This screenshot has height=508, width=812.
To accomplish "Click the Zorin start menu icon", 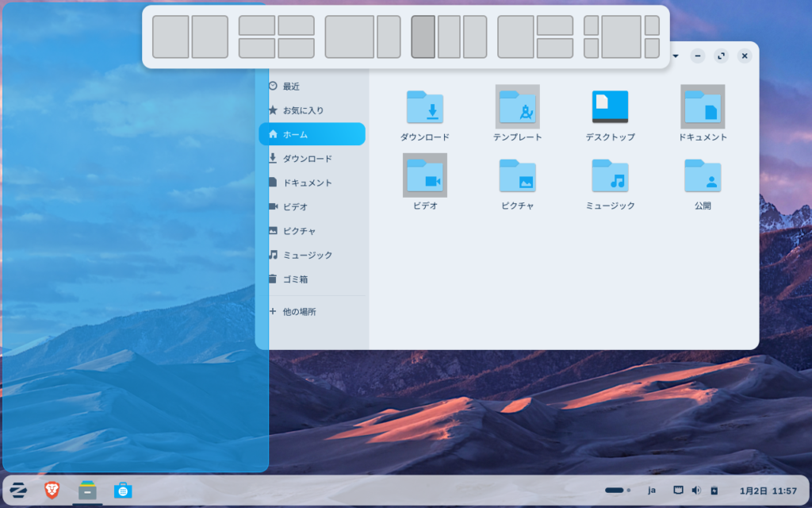I will coord(17,491).
